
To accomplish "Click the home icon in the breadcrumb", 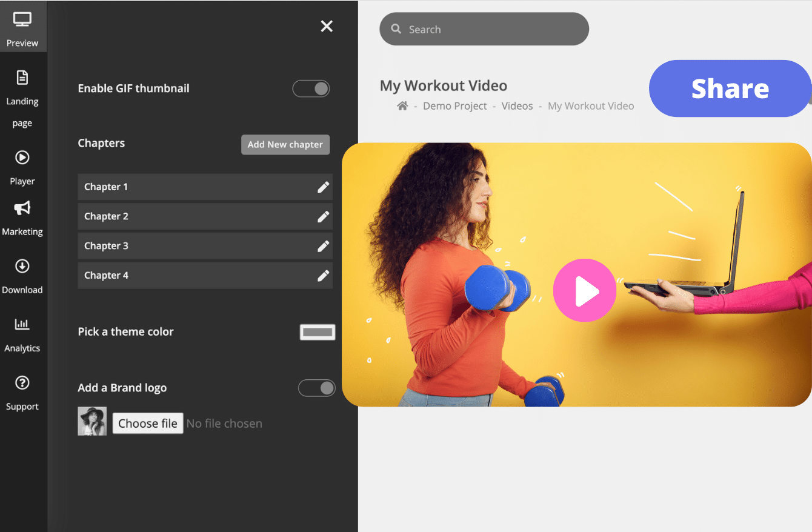I will 402,105.
